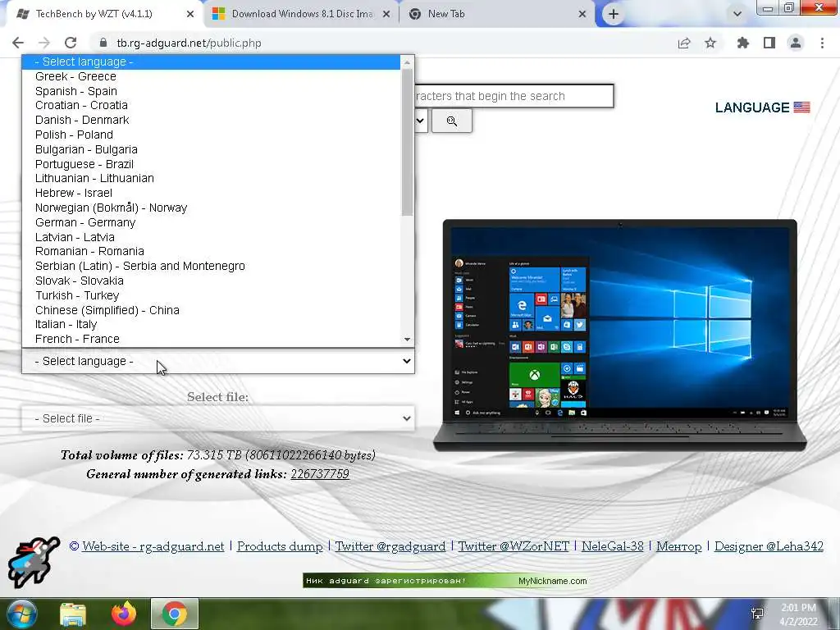Screen dimensions: 840x630
Task: Open the Twitter @rgadguard link
Action: [390, 546]
